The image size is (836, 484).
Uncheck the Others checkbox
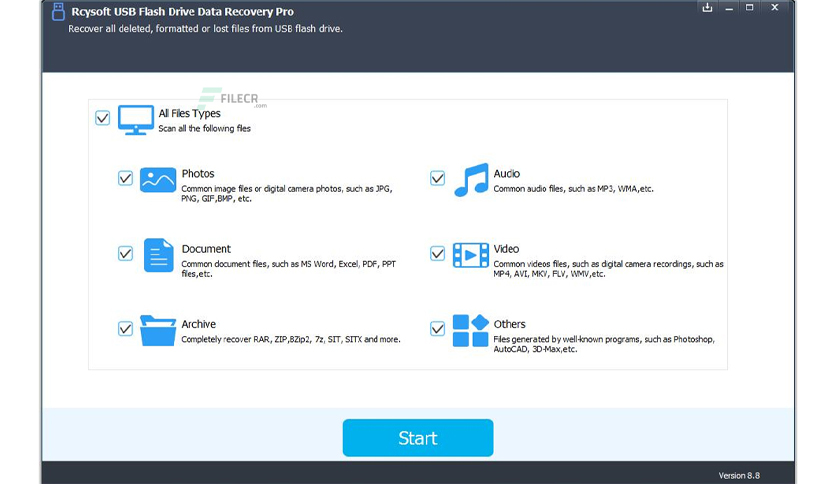[437, 328]
